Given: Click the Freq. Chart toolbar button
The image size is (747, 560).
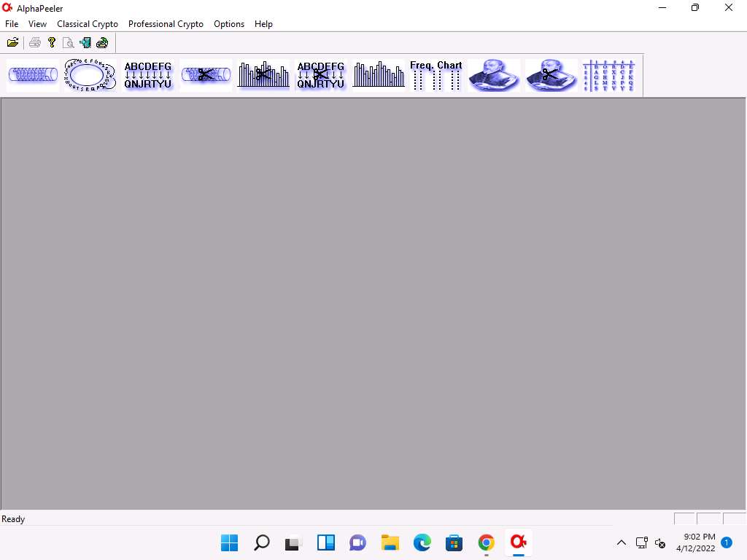Looking at the screenshot, I should click(436, 75).
